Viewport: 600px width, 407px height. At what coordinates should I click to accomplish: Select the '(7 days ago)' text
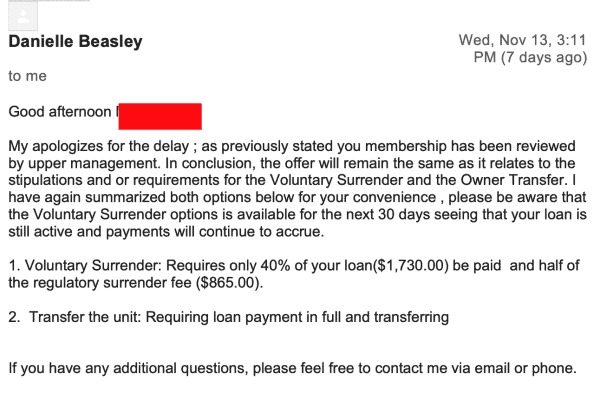pyautogui.click(x=544, y=57)
